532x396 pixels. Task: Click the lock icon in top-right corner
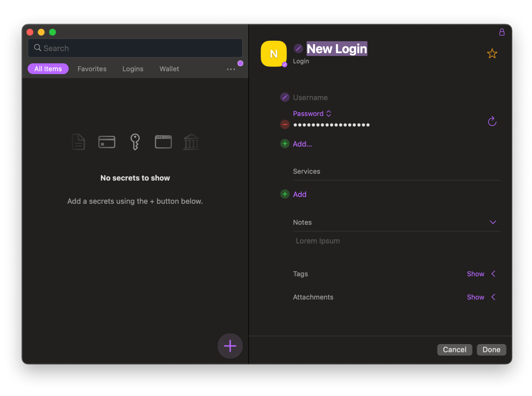(502, 32)
